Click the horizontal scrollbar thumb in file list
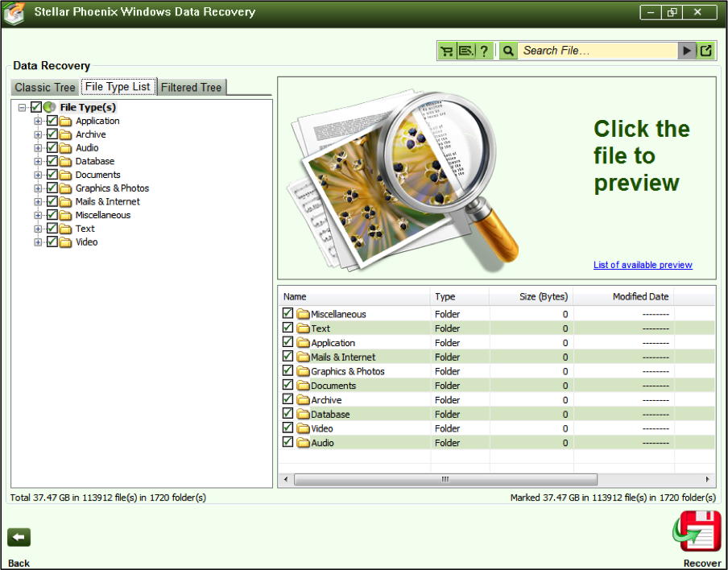Viewport: 728px width, 570px height. pyautogui.click(x=445, y=479)
